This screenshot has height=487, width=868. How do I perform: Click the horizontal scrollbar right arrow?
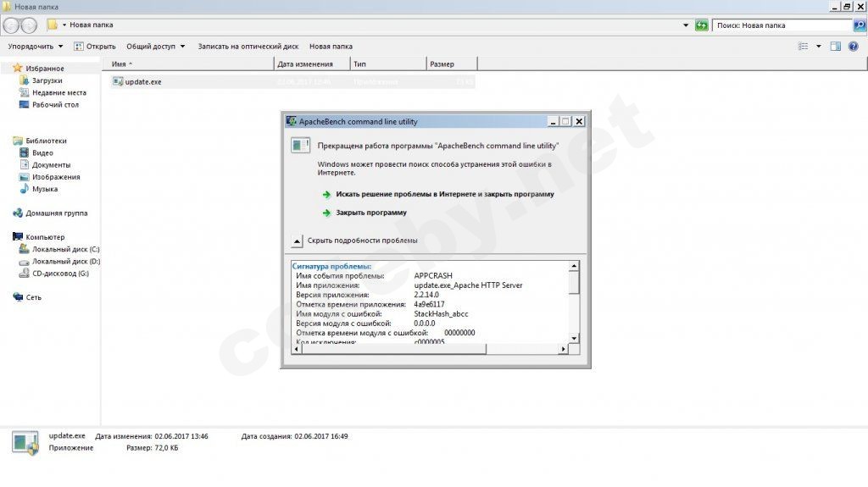[x=564, y=349]
